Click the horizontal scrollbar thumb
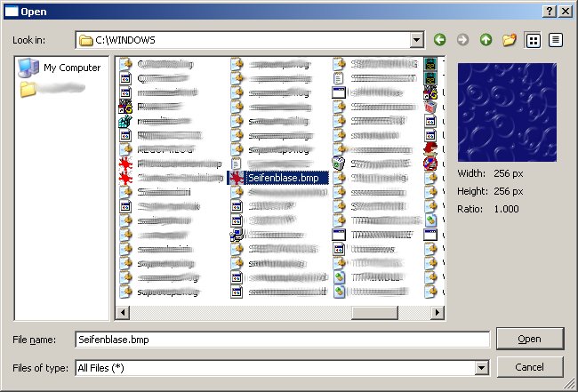Screen dimensions: 578x392 374,313
